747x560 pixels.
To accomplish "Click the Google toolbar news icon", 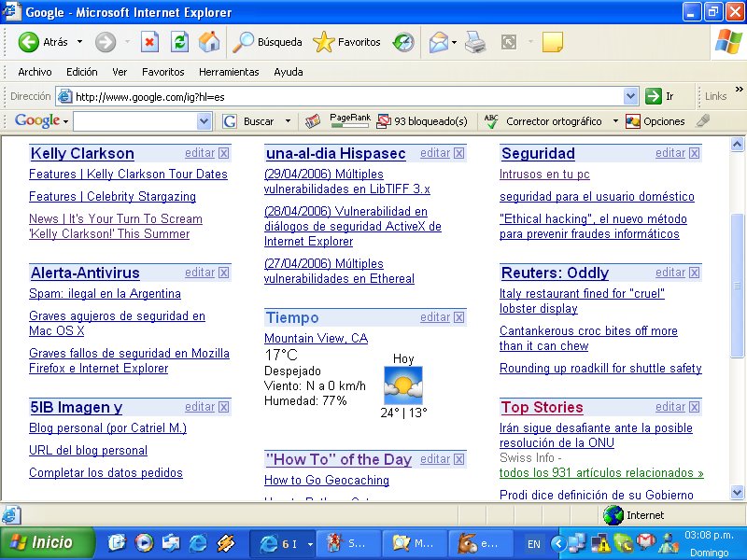I will click(x=313, y=121).
